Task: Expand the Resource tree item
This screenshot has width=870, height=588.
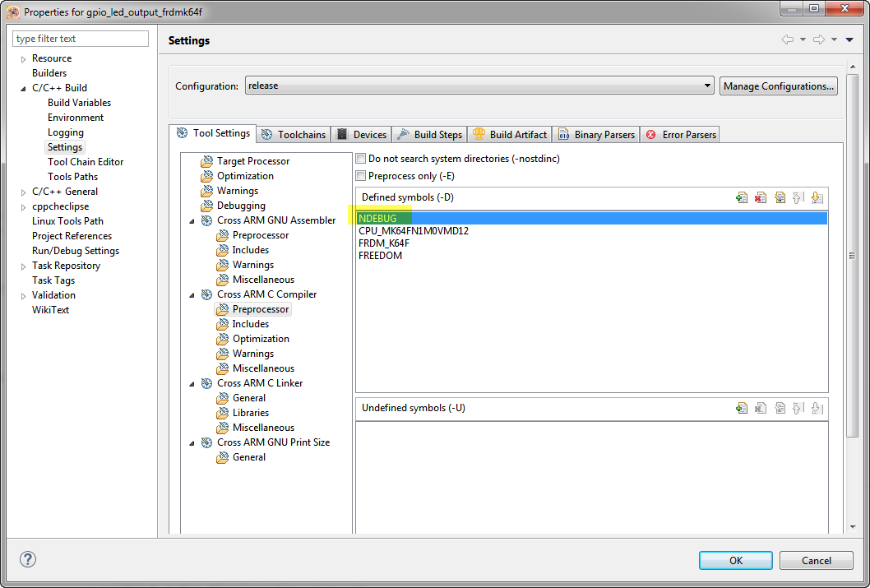Action: coord(23,58)
